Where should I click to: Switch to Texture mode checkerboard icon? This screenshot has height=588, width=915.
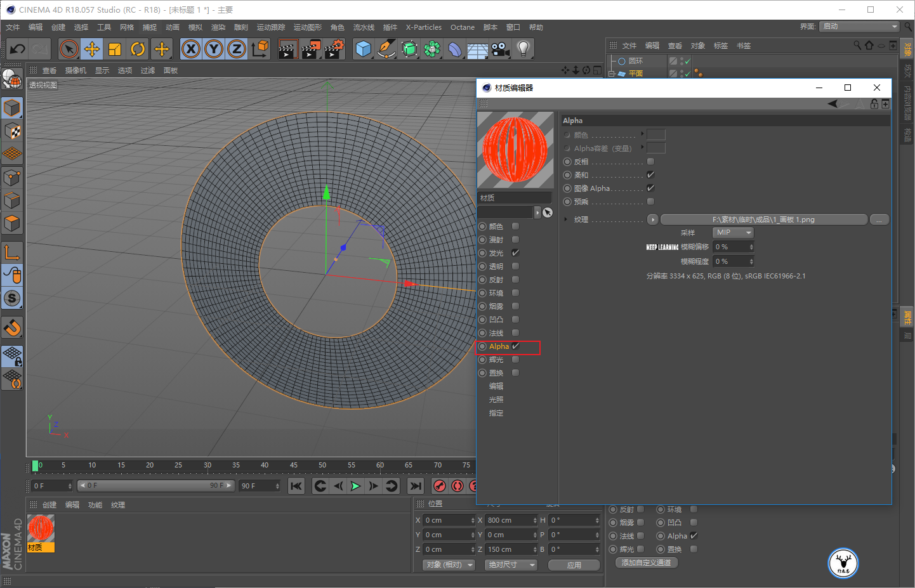coord(12,131)
